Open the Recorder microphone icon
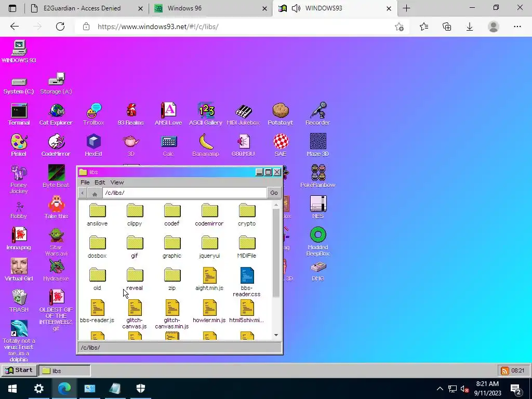532x399 pixels. pyautogui.click(x=318, y=115)
